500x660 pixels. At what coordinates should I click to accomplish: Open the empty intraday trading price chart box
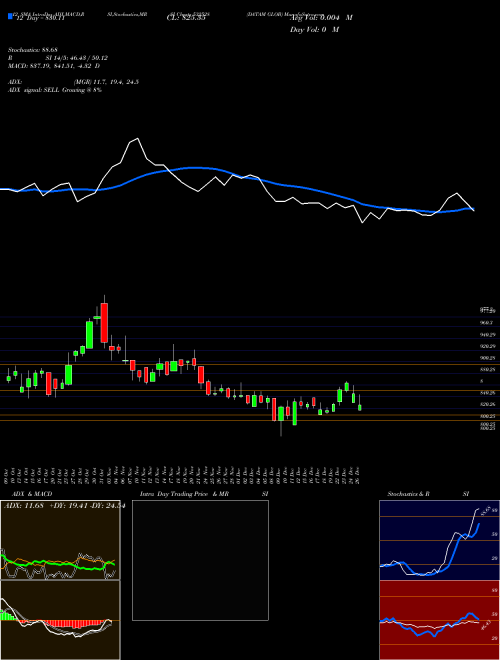tap(200, 560)
